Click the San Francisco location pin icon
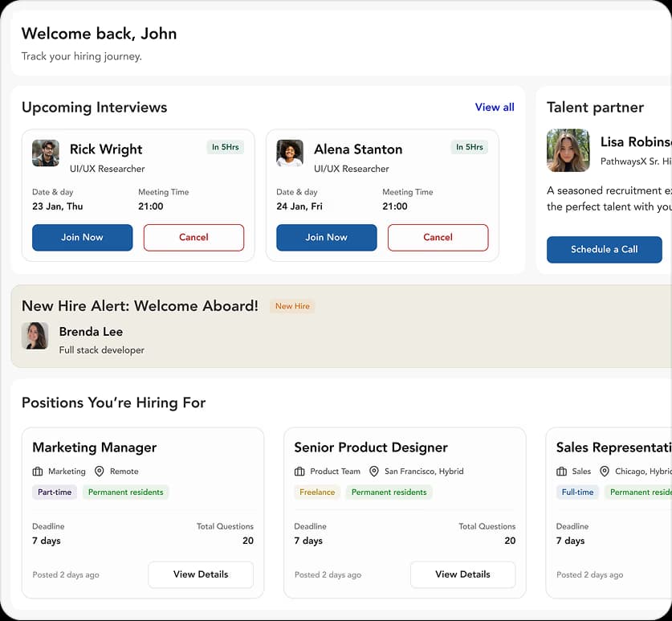Screen dimensions: 672x621 coord(374,472)
